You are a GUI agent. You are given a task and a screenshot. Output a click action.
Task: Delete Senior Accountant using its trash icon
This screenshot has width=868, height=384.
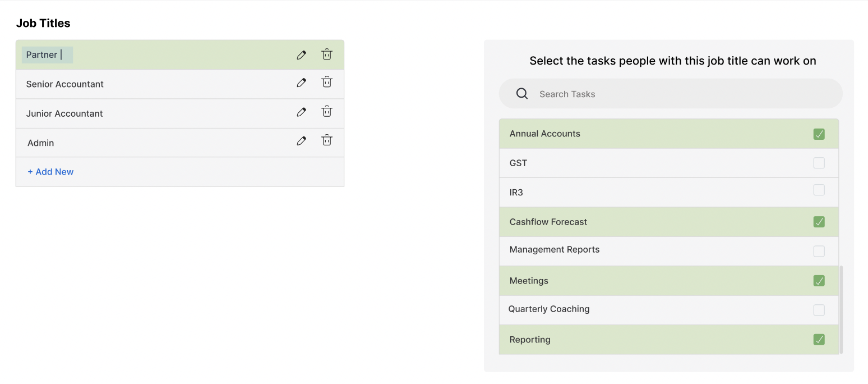coord(326,81)
